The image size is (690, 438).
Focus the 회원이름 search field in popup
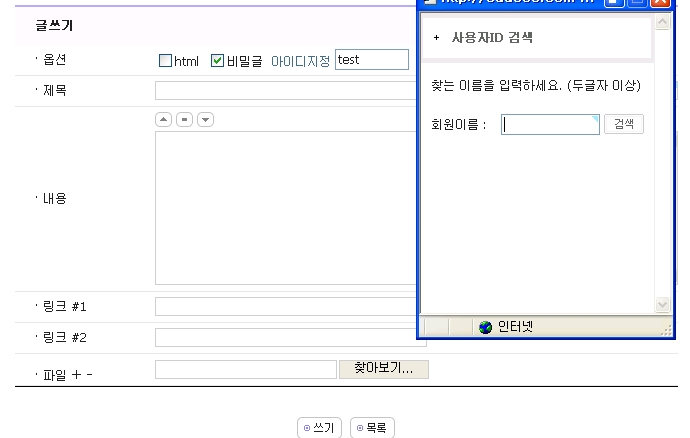coord(550,125)
